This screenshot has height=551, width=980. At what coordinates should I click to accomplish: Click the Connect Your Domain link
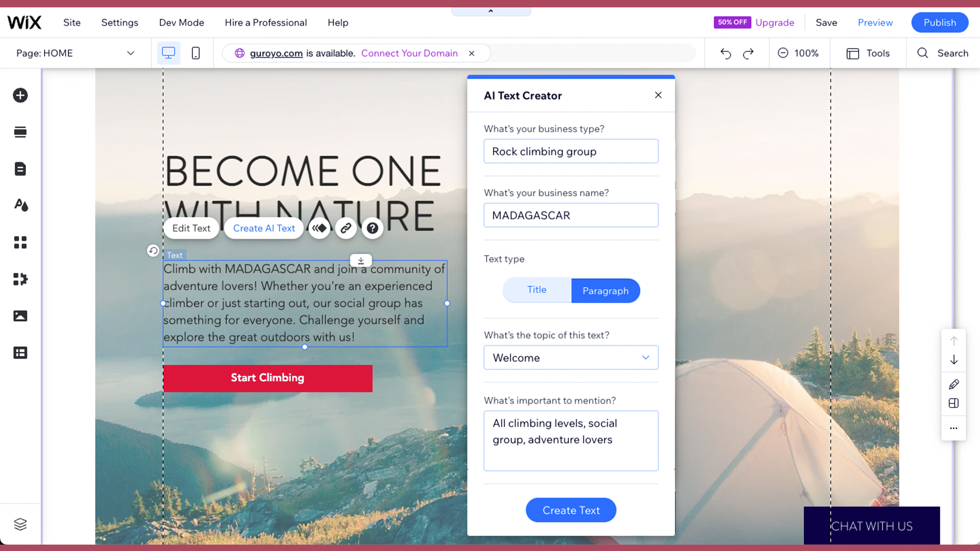click(409, 53)
